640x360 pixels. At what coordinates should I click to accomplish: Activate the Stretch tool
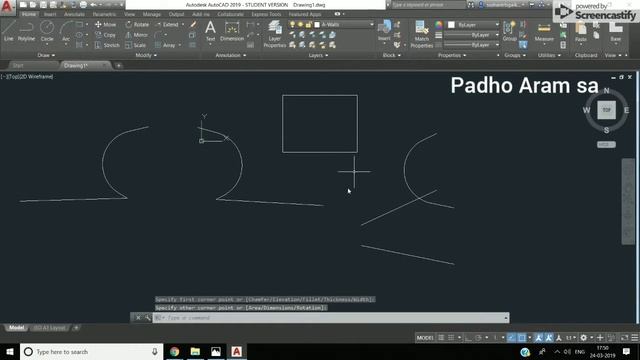(x=107, y=45)
